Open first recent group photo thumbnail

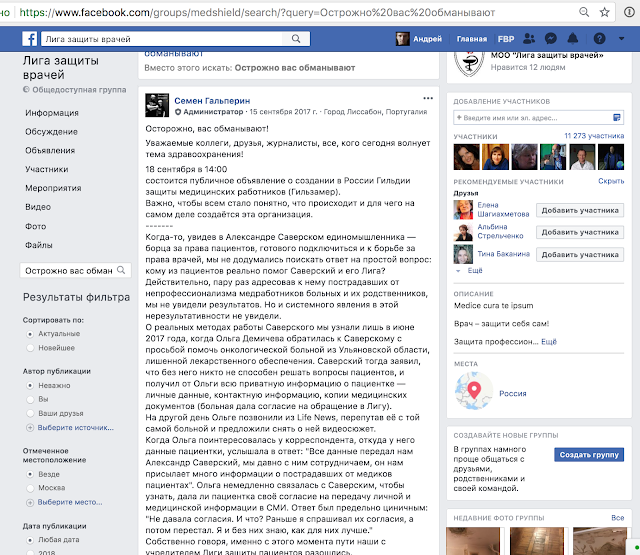(x=473, y=541)
